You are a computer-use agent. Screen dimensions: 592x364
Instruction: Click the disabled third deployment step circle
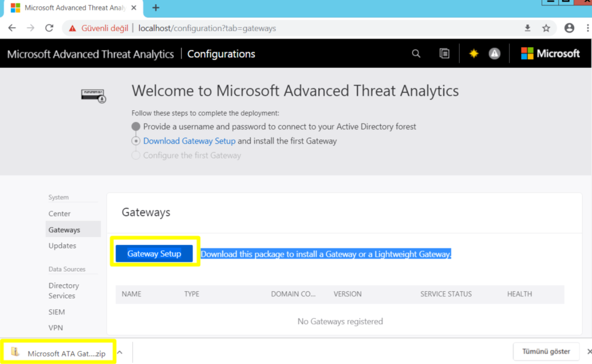[x=135, y=155]
